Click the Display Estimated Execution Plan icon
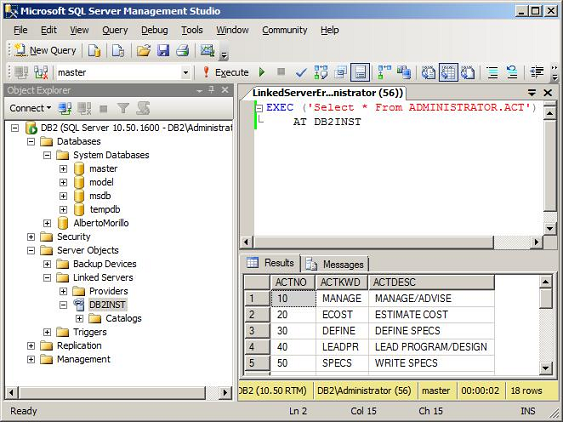The image size is (563, 422). pyautogui.click(x=321, y=73)
